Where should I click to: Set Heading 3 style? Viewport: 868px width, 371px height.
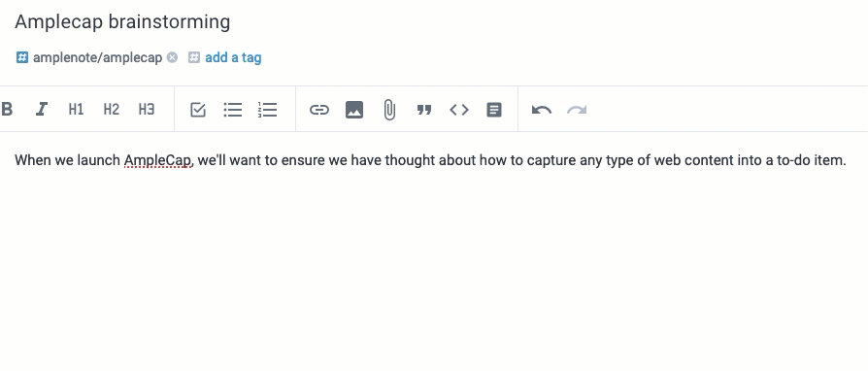point(147,109)
